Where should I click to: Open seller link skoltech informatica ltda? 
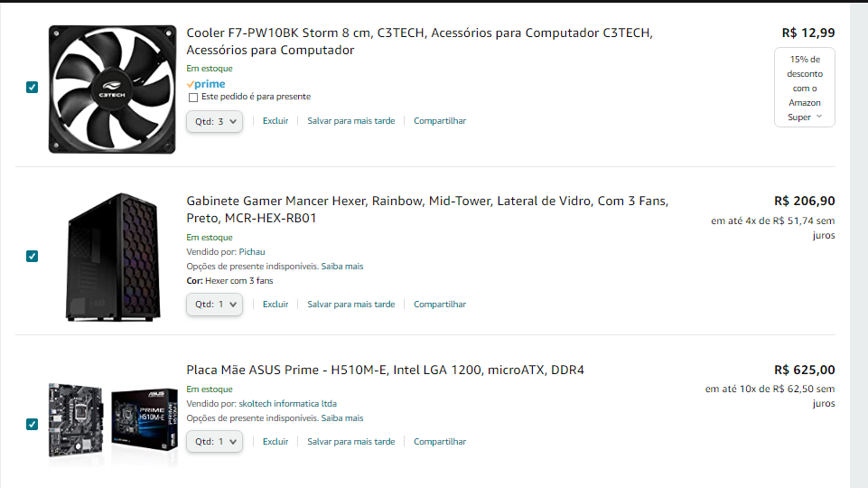[x=287, y=404]
